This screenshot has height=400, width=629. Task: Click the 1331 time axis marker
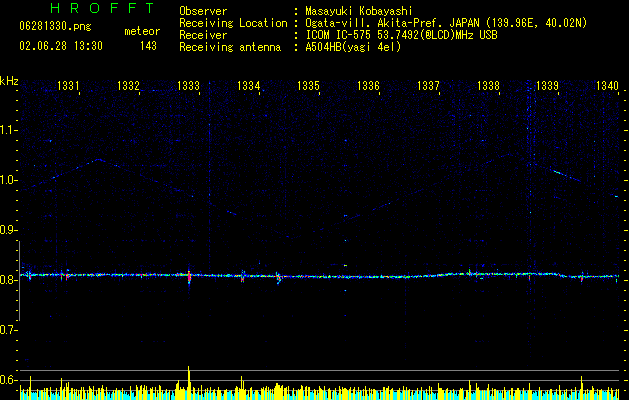[x=68, y=86]
